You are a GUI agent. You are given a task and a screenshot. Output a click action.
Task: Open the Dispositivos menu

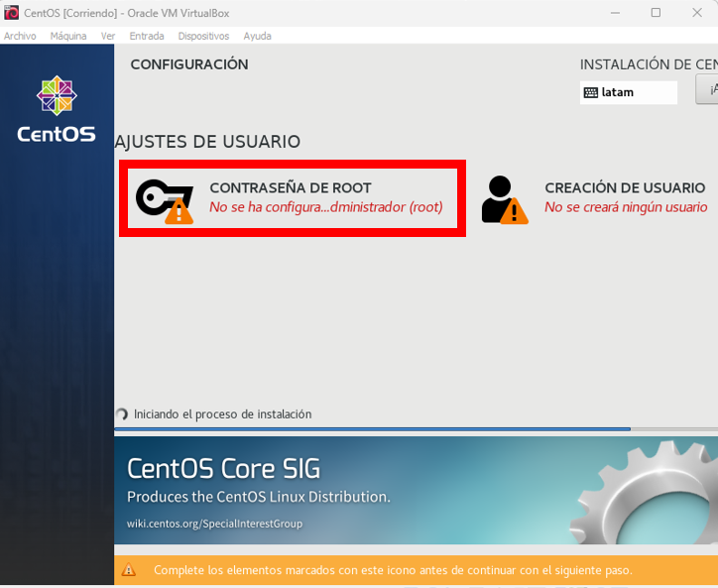tap(203, 36)
